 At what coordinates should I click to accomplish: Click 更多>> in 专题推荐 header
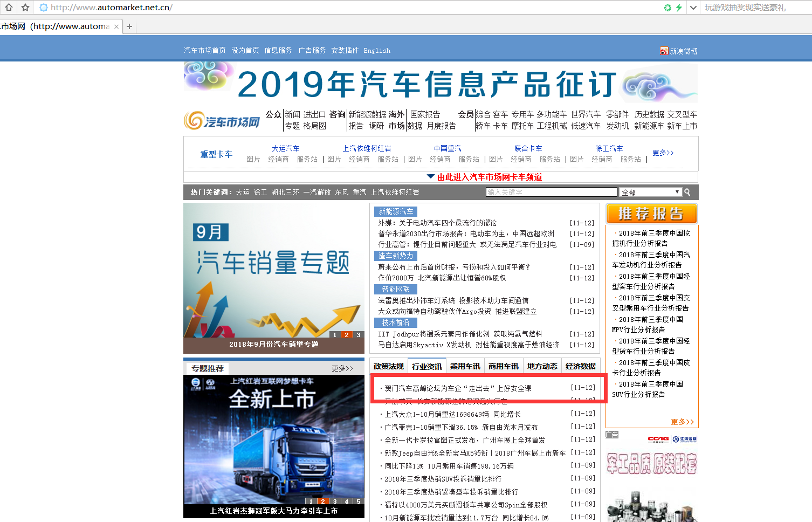pyautogui.click(x=342, y=368)
